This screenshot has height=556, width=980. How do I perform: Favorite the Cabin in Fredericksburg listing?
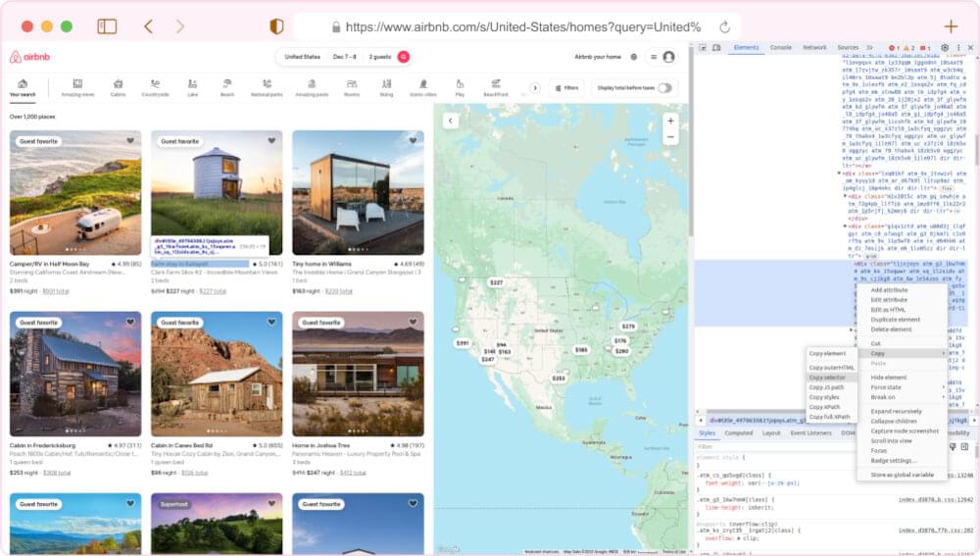pyautogui.click(x=130, y=322)
